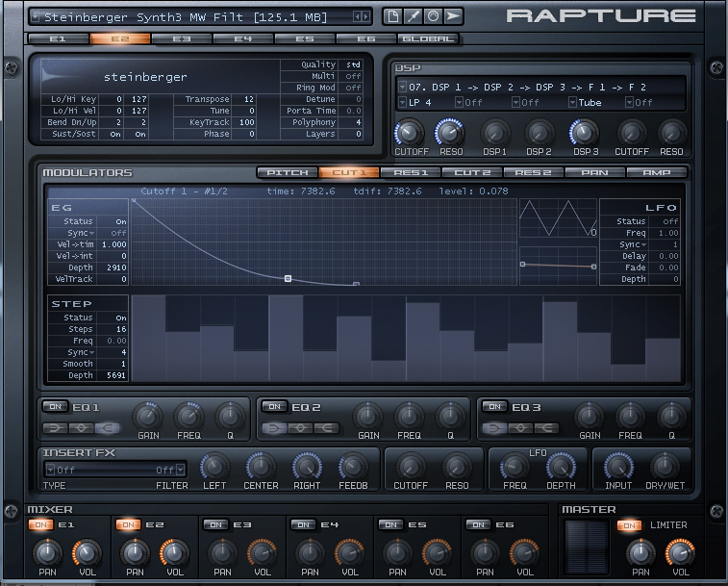Click Transpose value 12

pos(249,99)
